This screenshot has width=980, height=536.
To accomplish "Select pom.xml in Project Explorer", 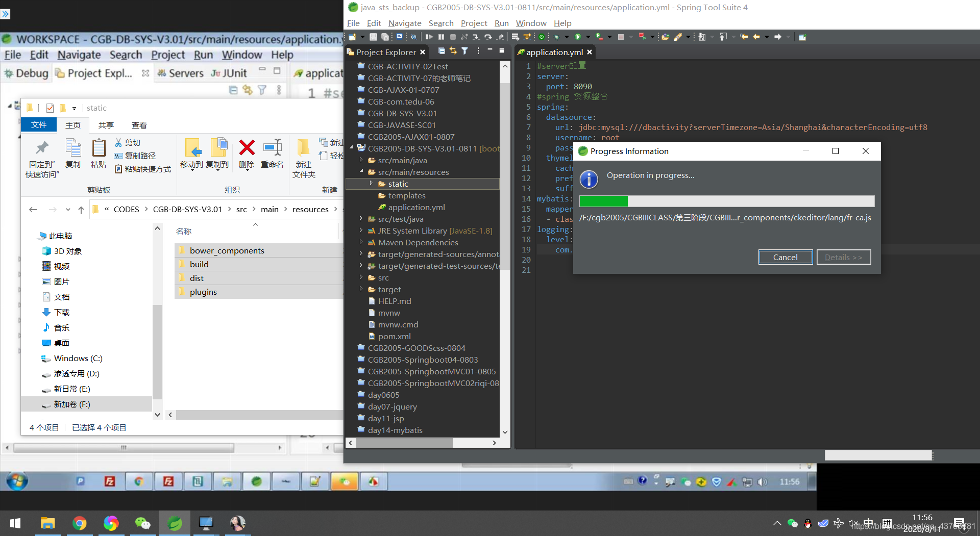I will click(394, 336).
